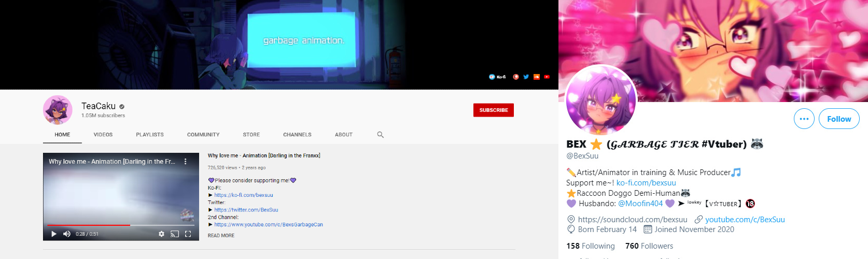Enter fullscreen on the video player
The width and height of the screenshot is (868, 259).
click(x=188, y=234)
